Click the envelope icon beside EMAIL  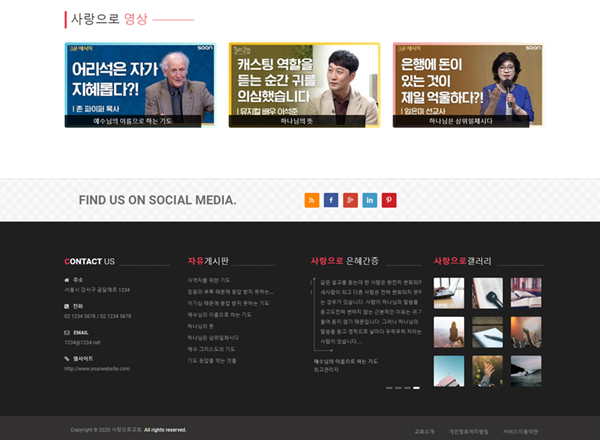tap(67, 332)
